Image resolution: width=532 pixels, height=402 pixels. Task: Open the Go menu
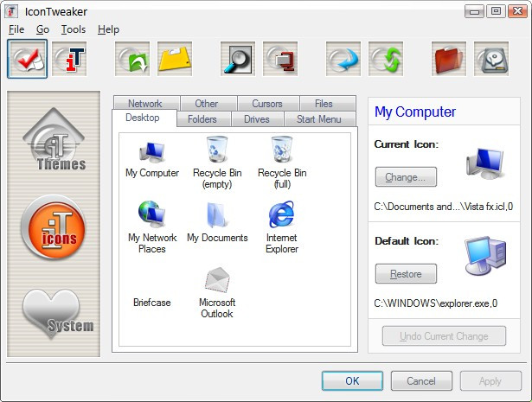click(42, 29)
